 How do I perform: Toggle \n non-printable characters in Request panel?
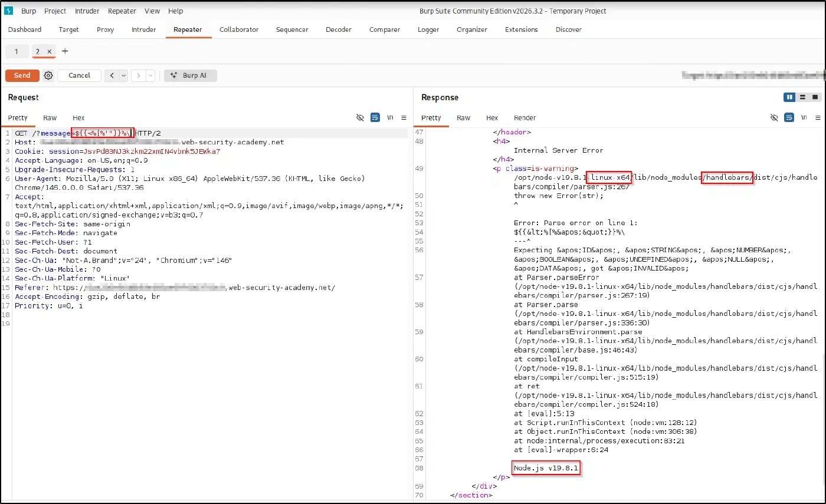(x=390, y=118)
